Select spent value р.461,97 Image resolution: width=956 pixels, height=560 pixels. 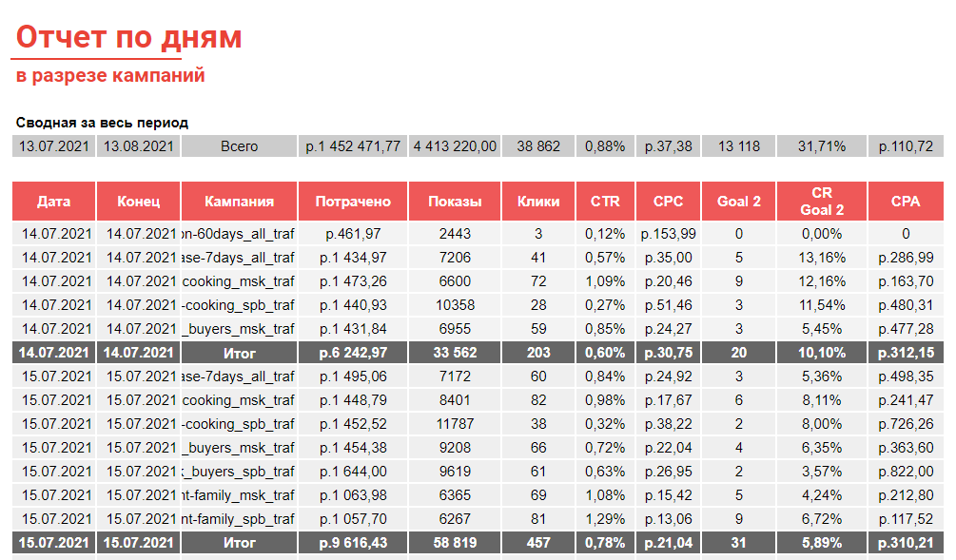[x=353, y=234]
